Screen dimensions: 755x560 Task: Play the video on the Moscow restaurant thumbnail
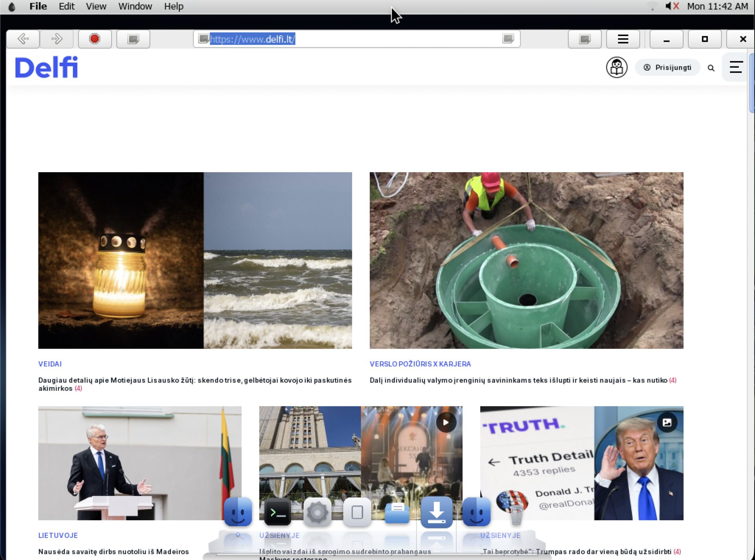click(x=446, y=422)
